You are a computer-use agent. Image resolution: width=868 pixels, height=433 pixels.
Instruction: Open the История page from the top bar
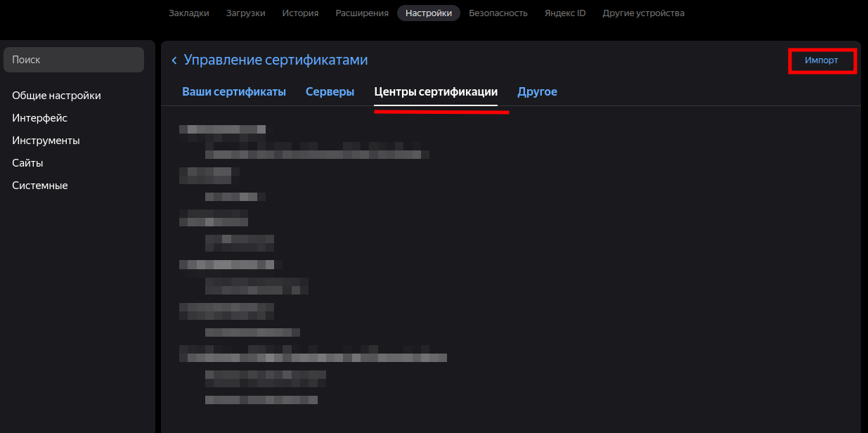coord(300,13)
